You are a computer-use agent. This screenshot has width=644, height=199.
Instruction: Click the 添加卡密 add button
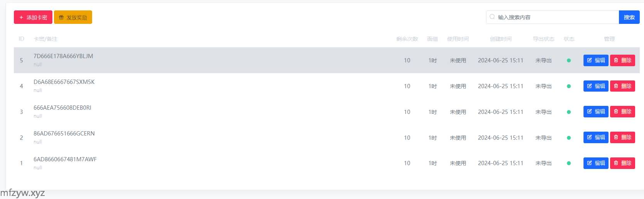pos(33,17)
